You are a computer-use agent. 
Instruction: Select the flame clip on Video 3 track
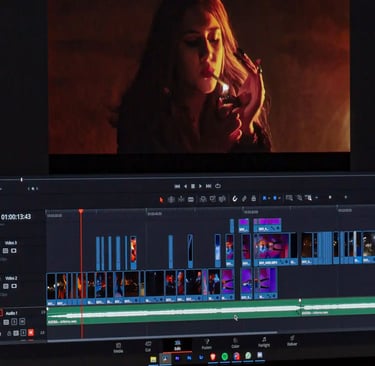[133, 252]
